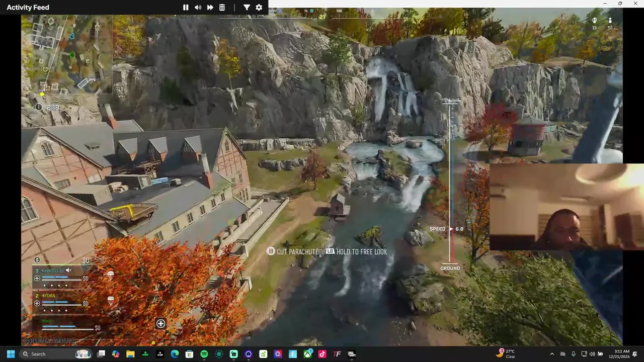Screen dimensions: 644x362
Task: Delete activity using the trash icon
Action: 222,8
